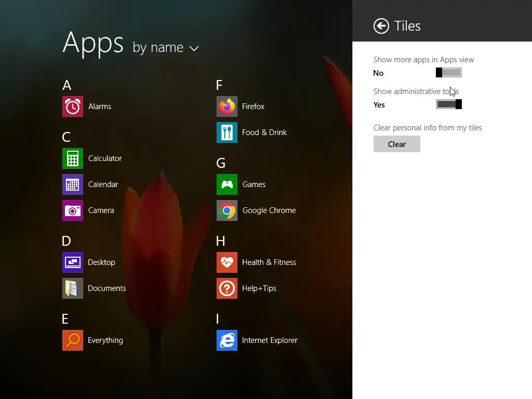
Task: Click 'Show more apps in Apps view' text
Action: pos(424,60)
